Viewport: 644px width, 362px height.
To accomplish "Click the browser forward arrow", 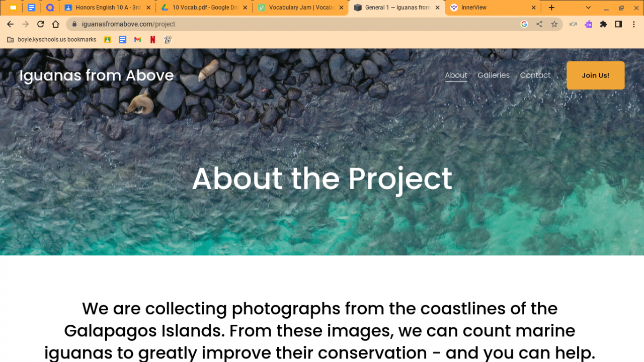I will pos(25,24).
